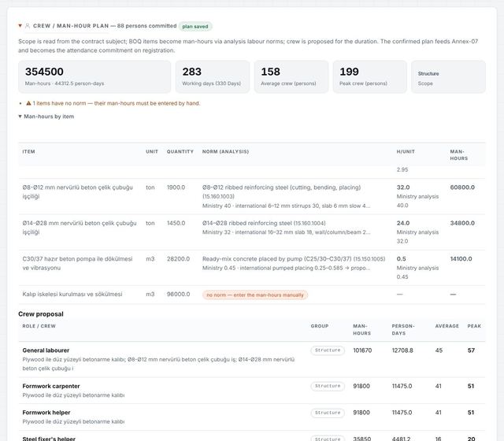Select the 283 working days card
This screenshot has height=441, width=504.
[213, 77]
